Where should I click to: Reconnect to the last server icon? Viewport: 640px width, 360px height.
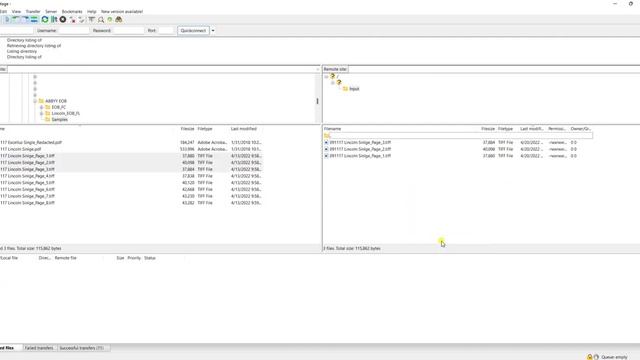point(82,20)
